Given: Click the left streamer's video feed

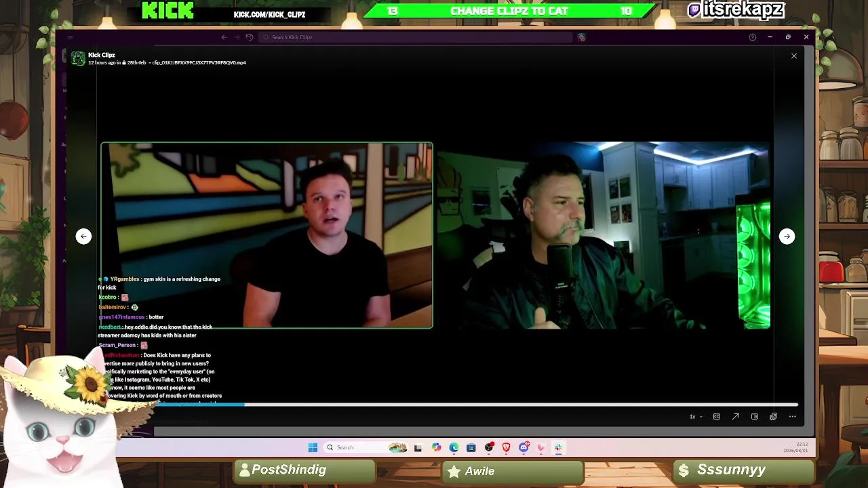Looking at the screenshot, I should pyautogui.click(x=267, y=235).
